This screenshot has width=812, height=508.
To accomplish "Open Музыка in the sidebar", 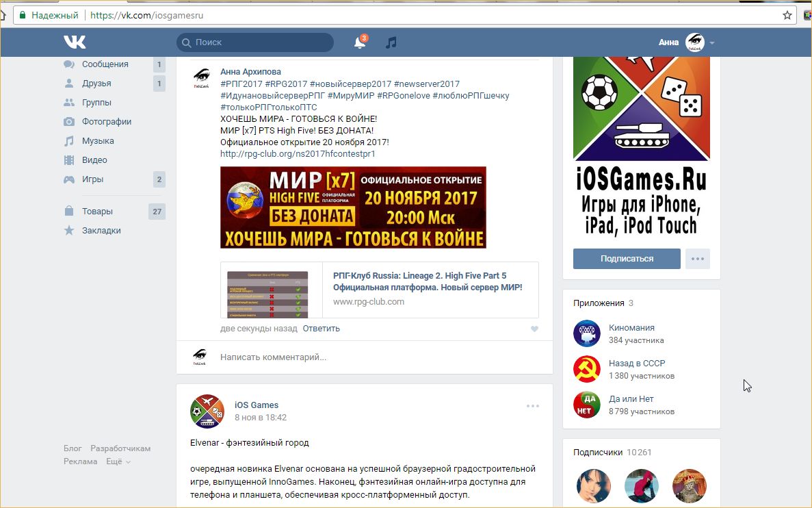I will tap(98, 141).
